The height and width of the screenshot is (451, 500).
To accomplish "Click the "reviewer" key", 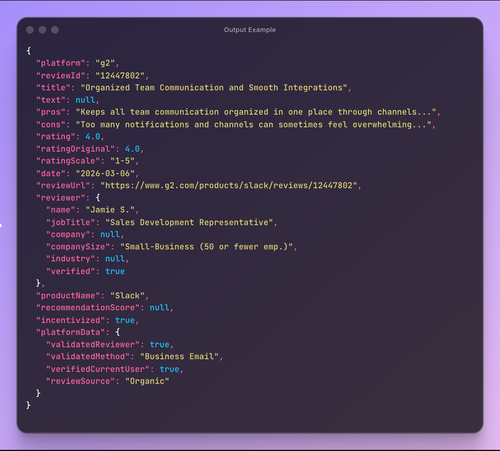I will tap(61, 198).
